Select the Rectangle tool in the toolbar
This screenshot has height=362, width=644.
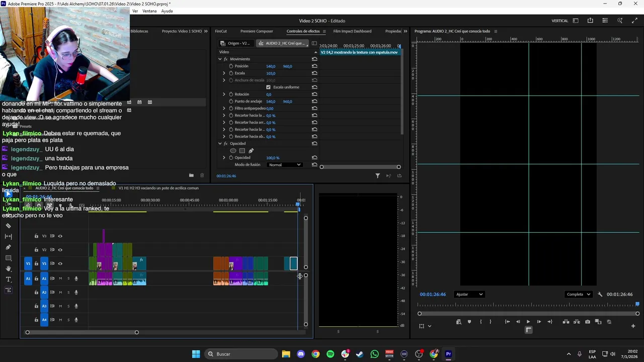(8, 258)
